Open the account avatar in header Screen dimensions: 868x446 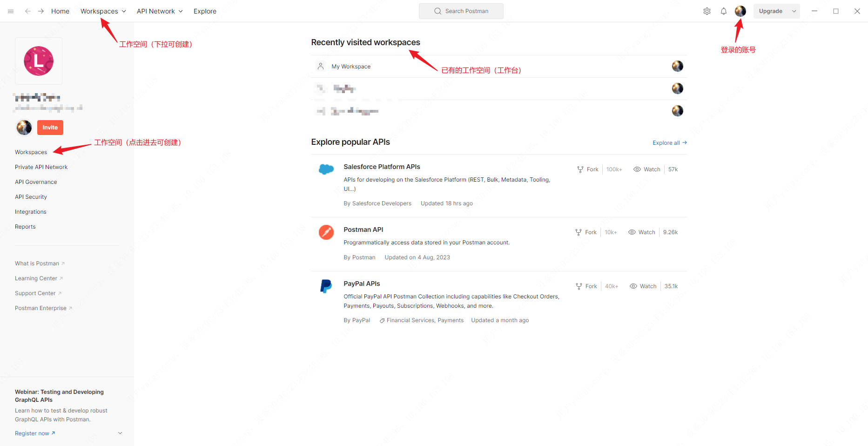(740, 11)
